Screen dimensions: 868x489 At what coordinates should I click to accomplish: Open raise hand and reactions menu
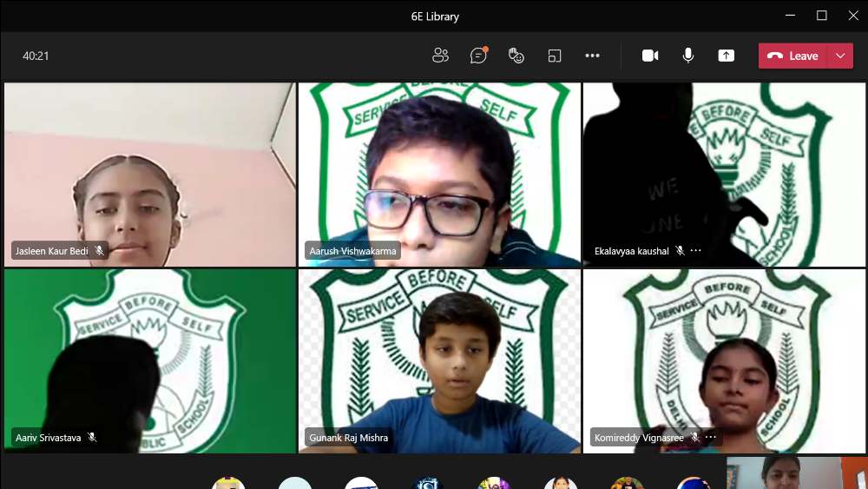[x=516, y=56]
